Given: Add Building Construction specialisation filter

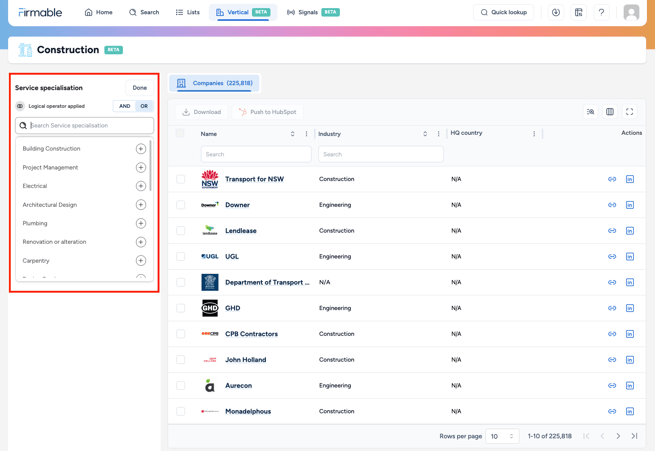Looking at the screenshot, I should tap(141, 149).
